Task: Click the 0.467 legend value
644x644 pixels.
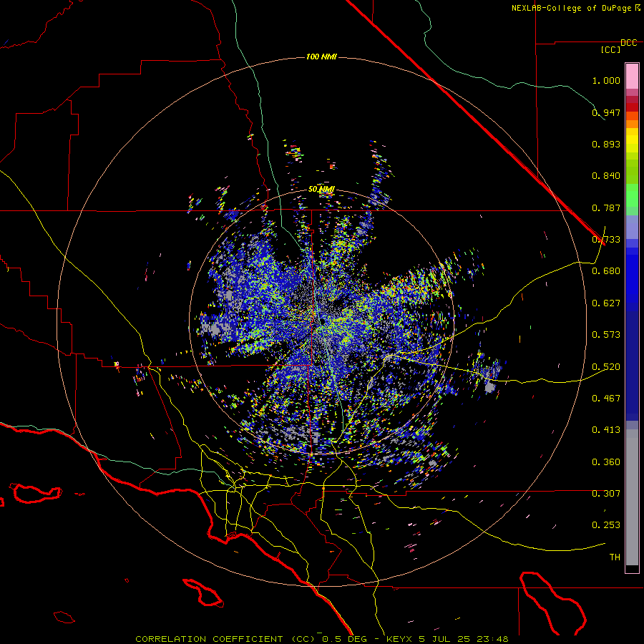Action: [x=606, y=399]
